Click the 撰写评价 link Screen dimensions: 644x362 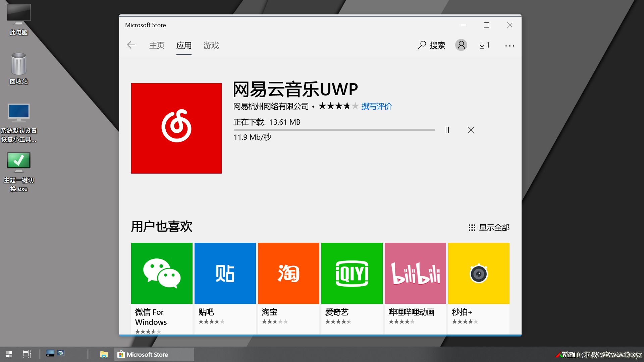(x=376, y=106)
